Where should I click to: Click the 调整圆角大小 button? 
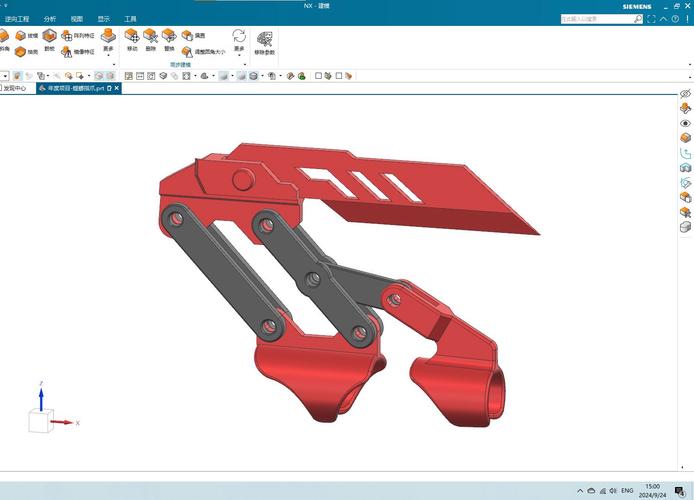point(204,51)
